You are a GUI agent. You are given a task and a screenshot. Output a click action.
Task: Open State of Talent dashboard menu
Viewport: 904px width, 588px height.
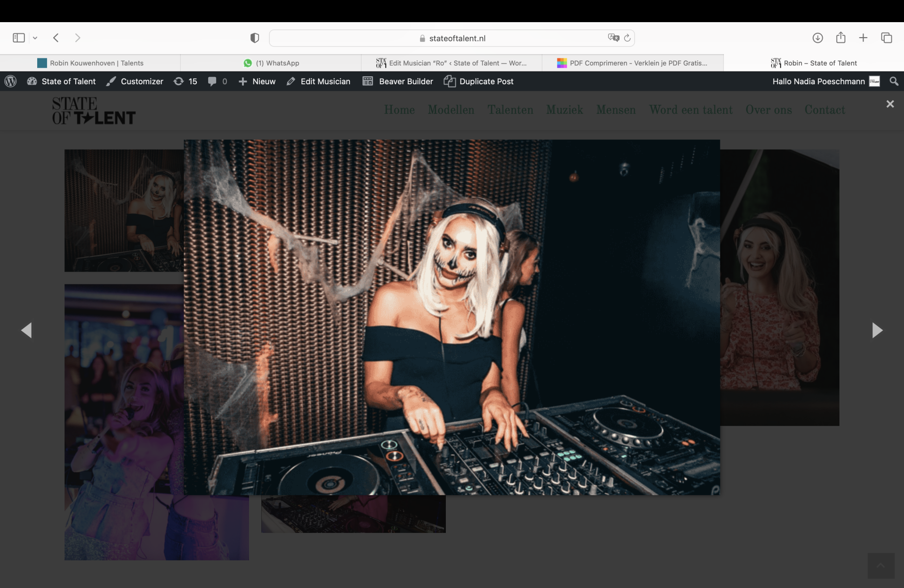click(62, 81)
